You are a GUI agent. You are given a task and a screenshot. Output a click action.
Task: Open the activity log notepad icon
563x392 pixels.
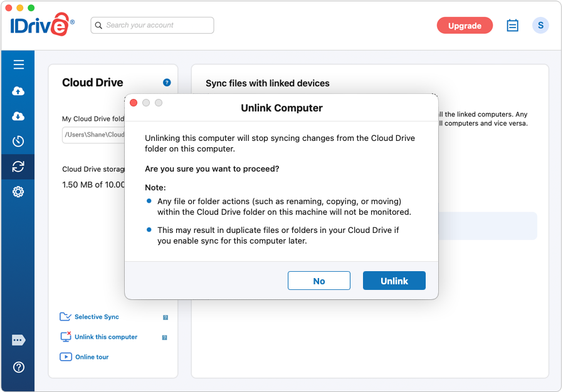pyautogui.click(x=512, y=26)
